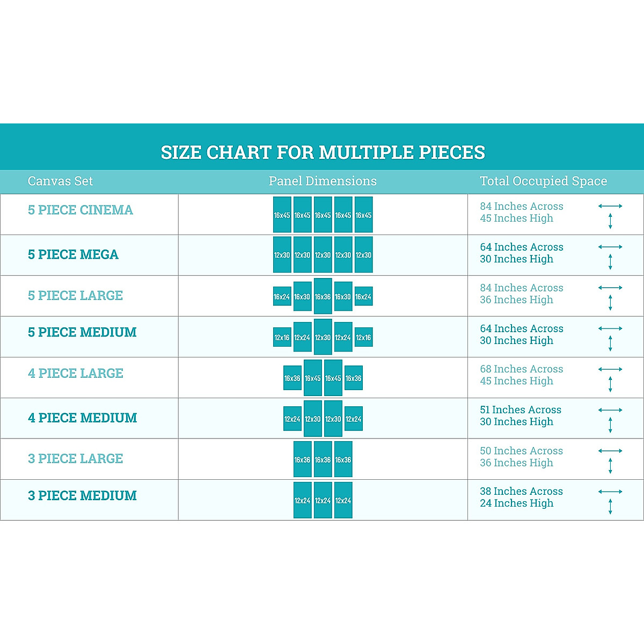644x644 pixels.
Task: Click the leftmost 12x16 panel in 5 Piece Medium
Action: click(x=282, y=337)
